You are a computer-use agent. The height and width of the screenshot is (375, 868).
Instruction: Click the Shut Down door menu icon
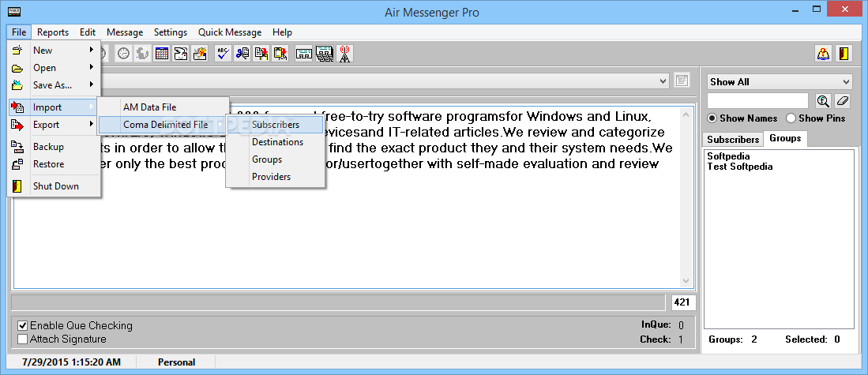pyautogui.click(x=17, y=186)
